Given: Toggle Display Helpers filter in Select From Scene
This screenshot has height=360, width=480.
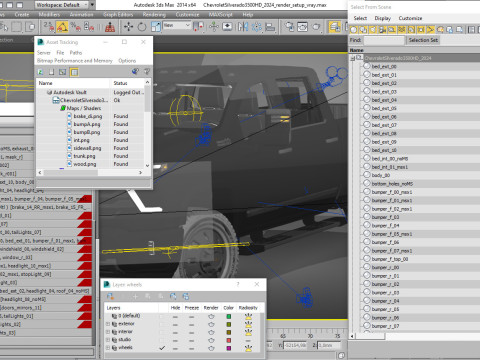Looking at the screenshot, I should (x=392, y=30).
